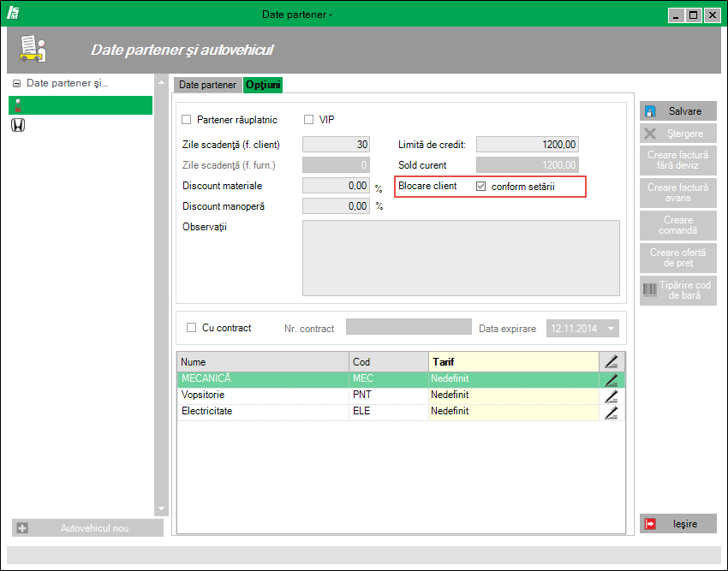Maximize the Date partener window

[x=693, y=15]
